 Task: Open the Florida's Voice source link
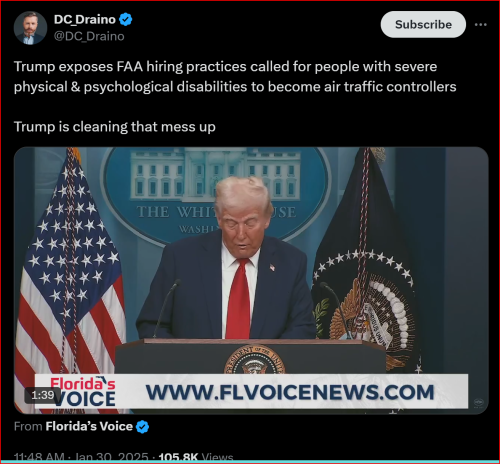tap(89, 426)
